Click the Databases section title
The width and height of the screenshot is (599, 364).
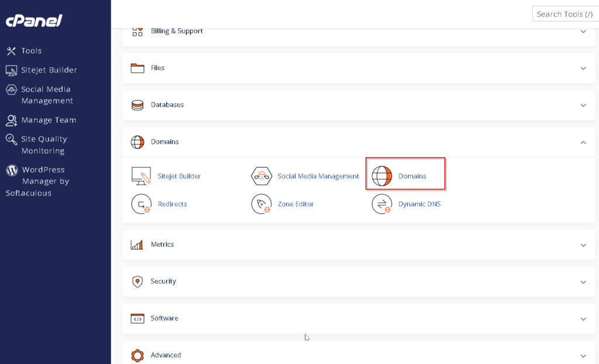click(167, 105)
